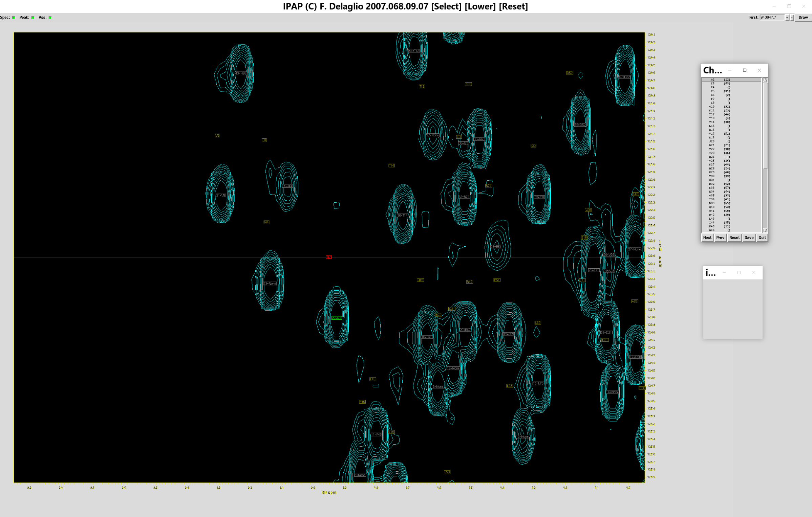
Task: Save assignments with the Save button
Action: point(749,238)
